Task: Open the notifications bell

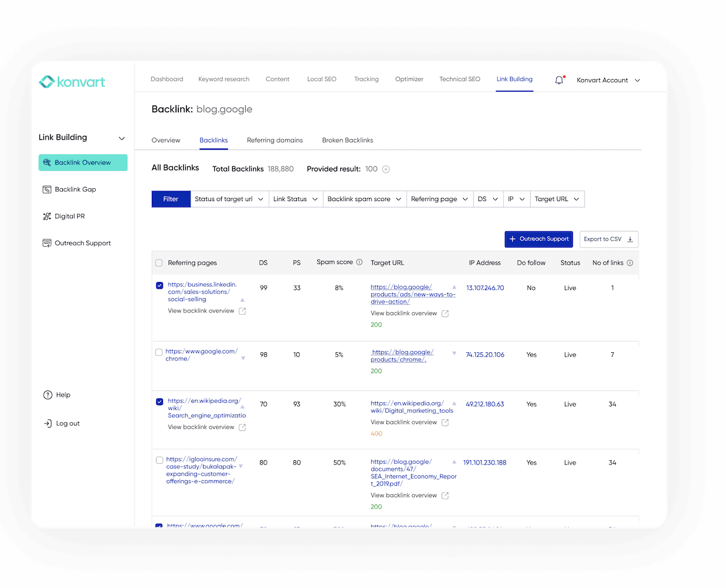Action: pyautogui.click(x=559, y=80)
